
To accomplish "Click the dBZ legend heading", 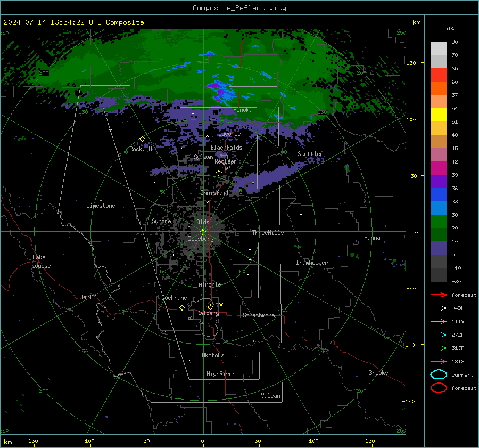I will (x=451, y=28).
